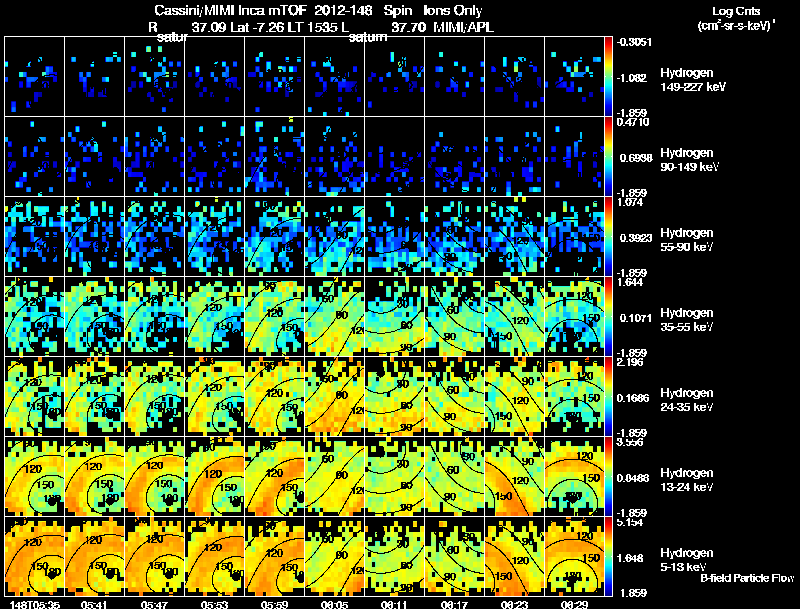
Task: Open the Hydrogen 13-24 keV panel at 06:23
Action: 515,477
